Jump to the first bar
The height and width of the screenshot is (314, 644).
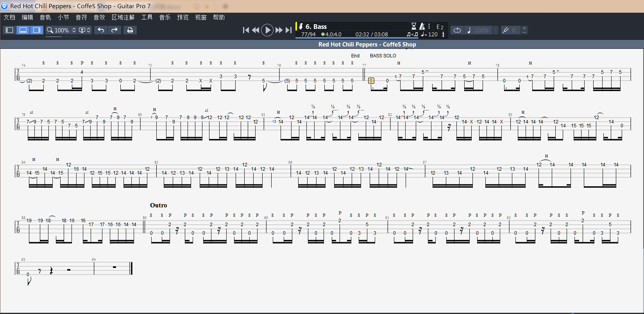click(x=246, y=30)
